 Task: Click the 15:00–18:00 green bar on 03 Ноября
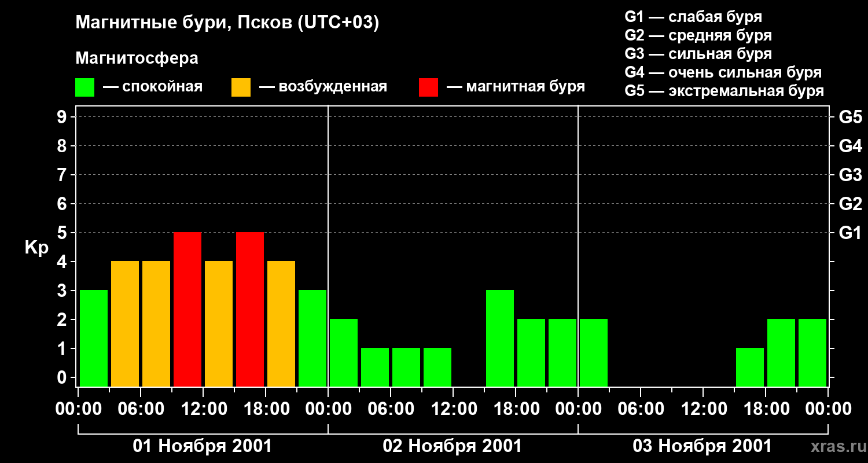(x=750, y=367)
